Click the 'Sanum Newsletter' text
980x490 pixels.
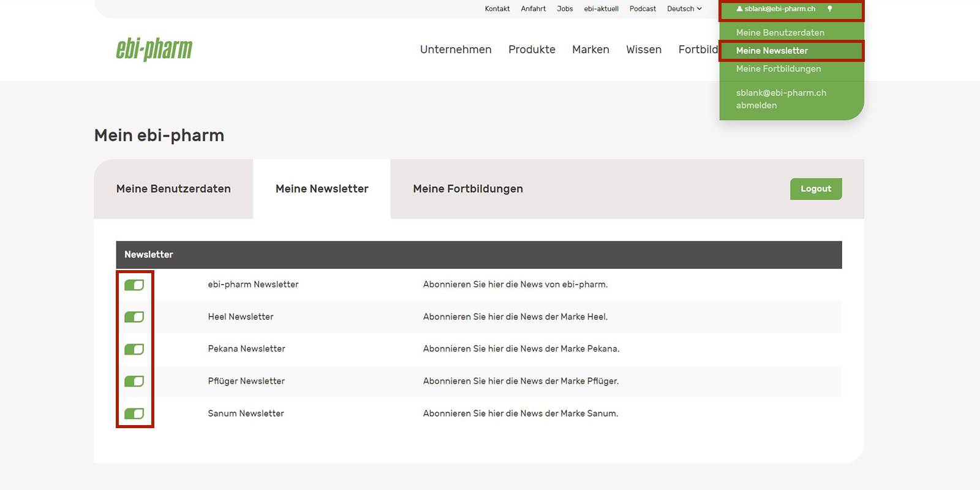pyautogui.click(x=246, y=413)
